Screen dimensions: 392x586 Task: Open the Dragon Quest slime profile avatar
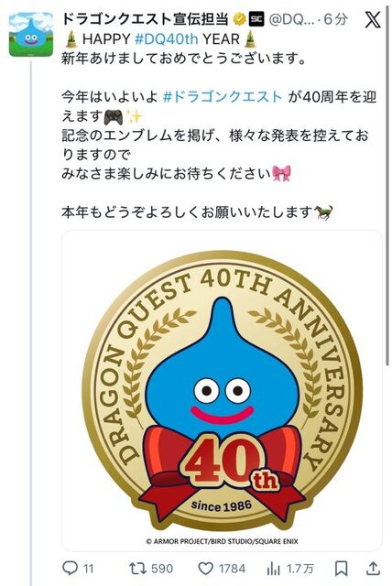(31, 35)
